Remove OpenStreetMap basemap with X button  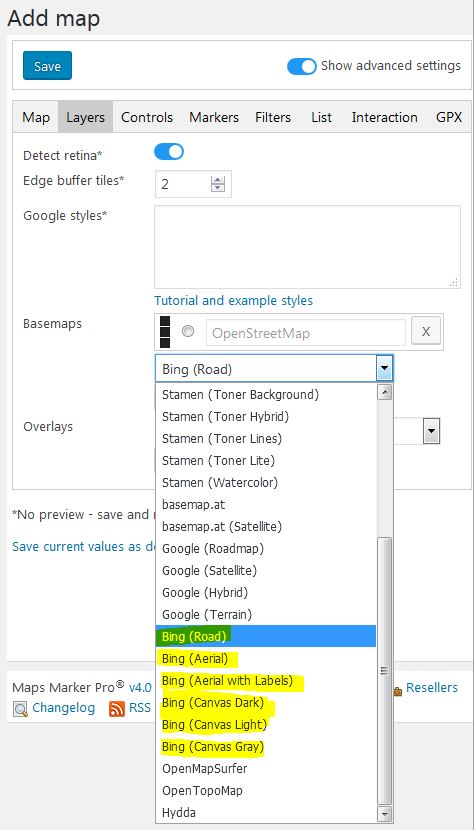(426, 331)
